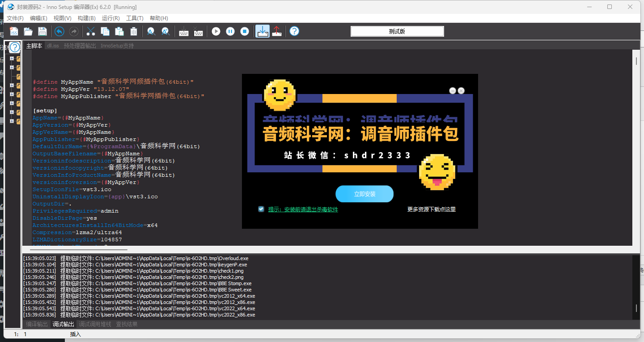Click the 插入 indicator in the status bar
The image size is (644, 342).
tap(76, 334)
